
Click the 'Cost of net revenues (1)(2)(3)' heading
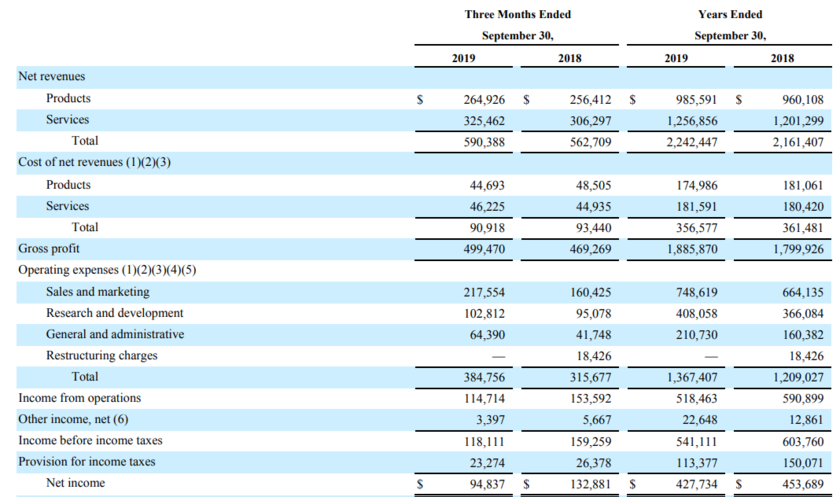pyautogui.click(x=95, y=162)
